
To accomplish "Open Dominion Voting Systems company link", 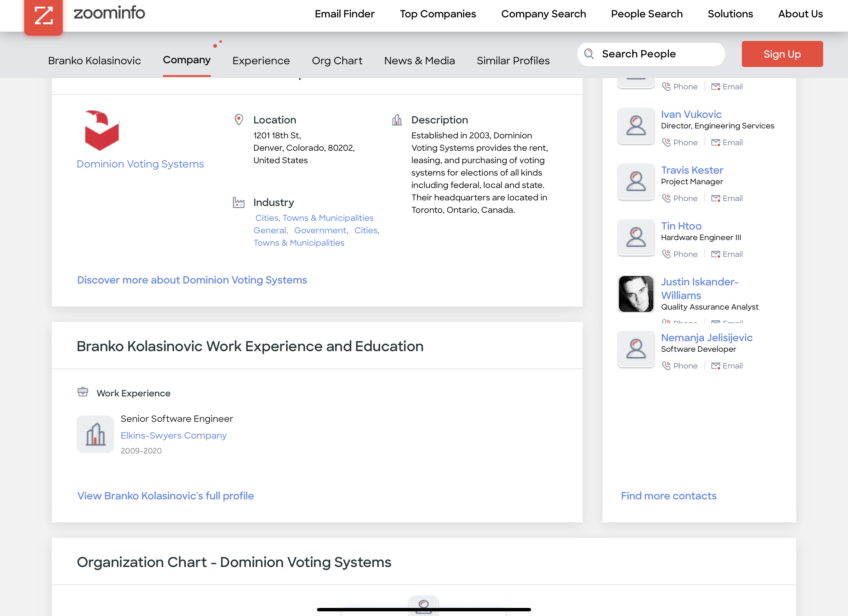I will point(140,164).
